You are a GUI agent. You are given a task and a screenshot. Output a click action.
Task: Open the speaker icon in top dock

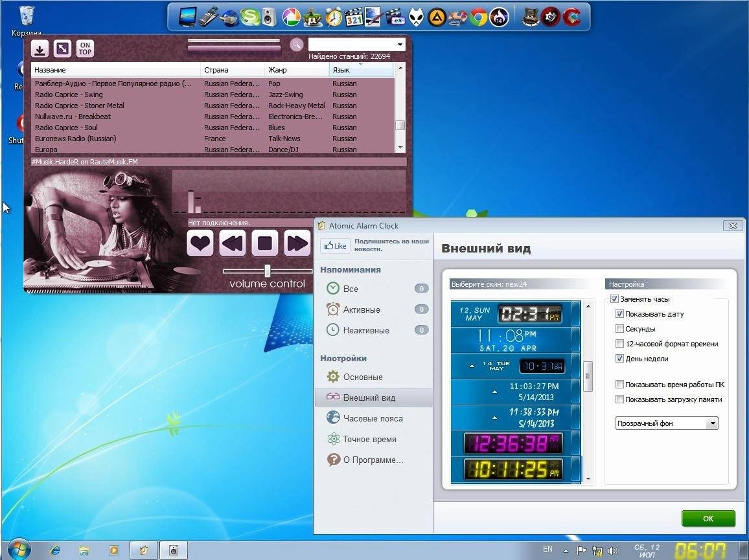click(270, 17)
